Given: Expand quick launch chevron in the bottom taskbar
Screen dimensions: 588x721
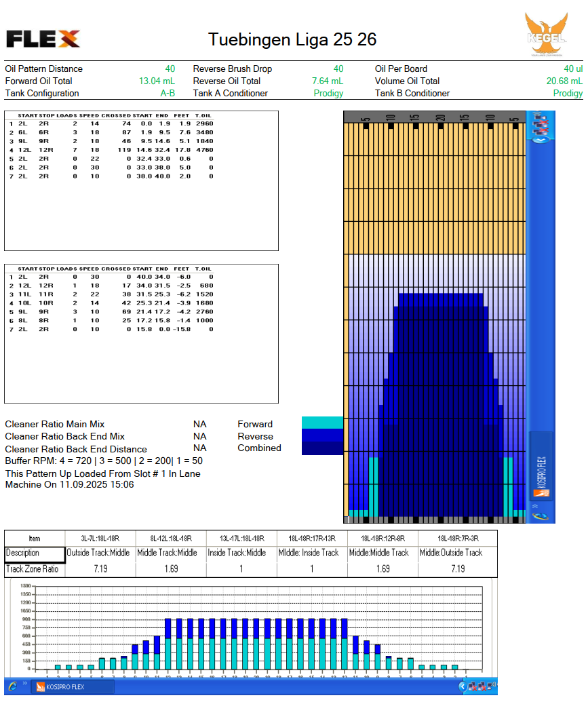Looking at the screenshot, I should (24, 684).
